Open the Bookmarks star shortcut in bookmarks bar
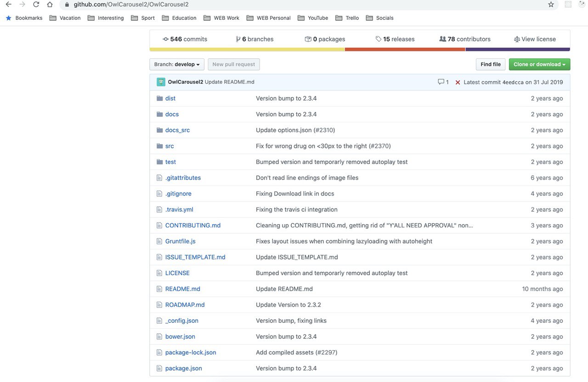Viewport: 588px width, 382px height. tap(24, 18)
